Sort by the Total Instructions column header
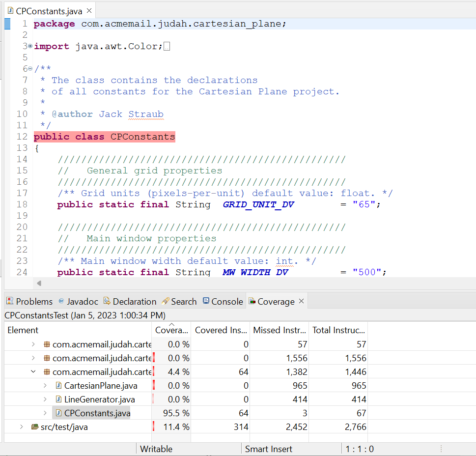Image resolution: width=476 pixels, height=456 pixels. tap(338, 330)
